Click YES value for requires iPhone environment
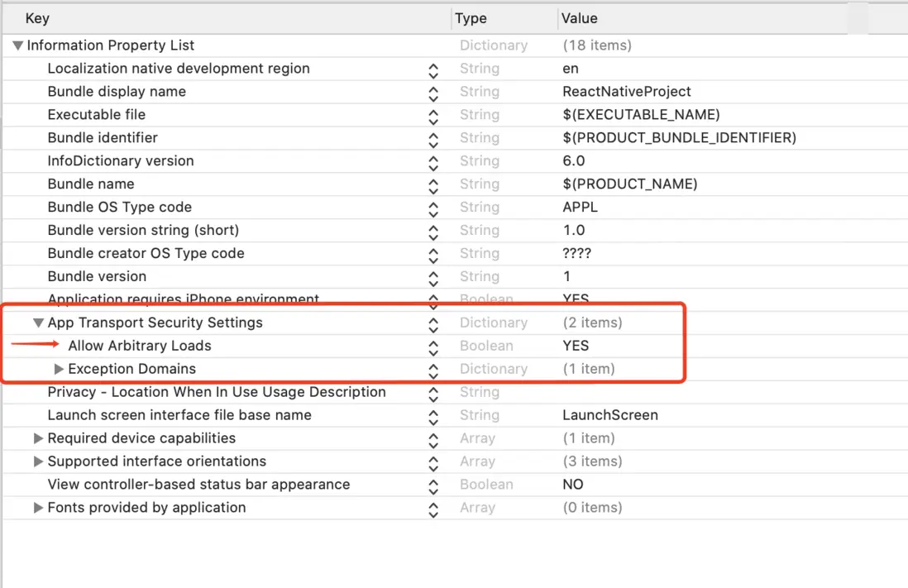 coord(576,299)
